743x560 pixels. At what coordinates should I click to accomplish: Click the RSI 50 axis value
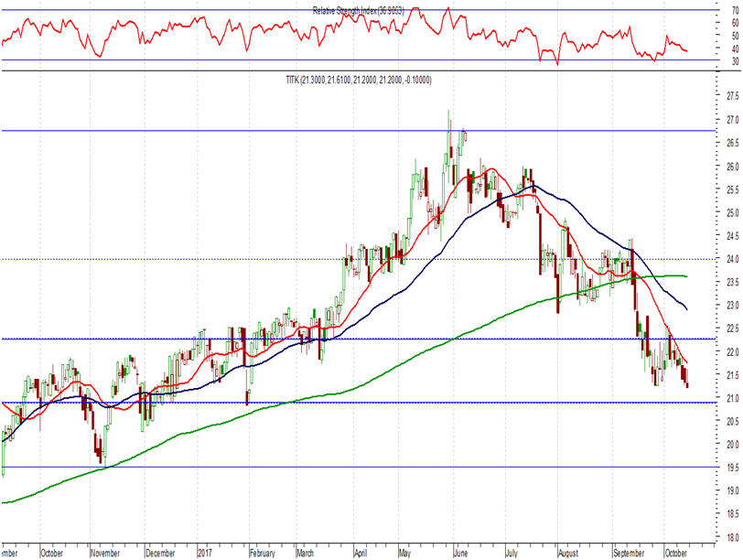(x=735, y=36)
